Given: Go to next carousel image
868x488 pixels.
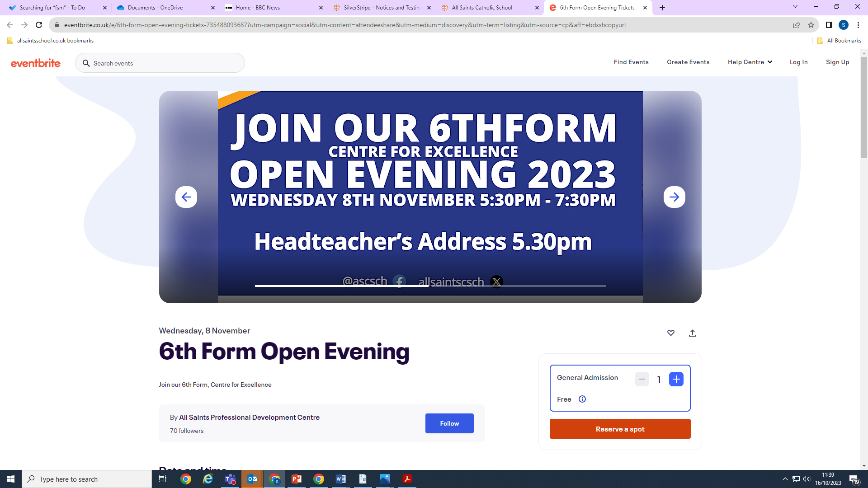Looking at the screenshot, I should 674,197.
